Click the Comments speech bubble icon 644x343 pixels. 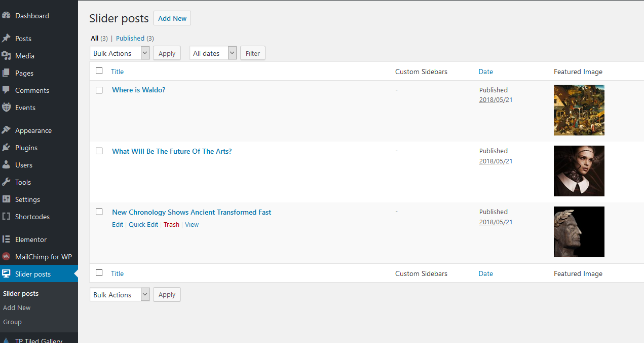pyautogui.click(x=6, y=90)
